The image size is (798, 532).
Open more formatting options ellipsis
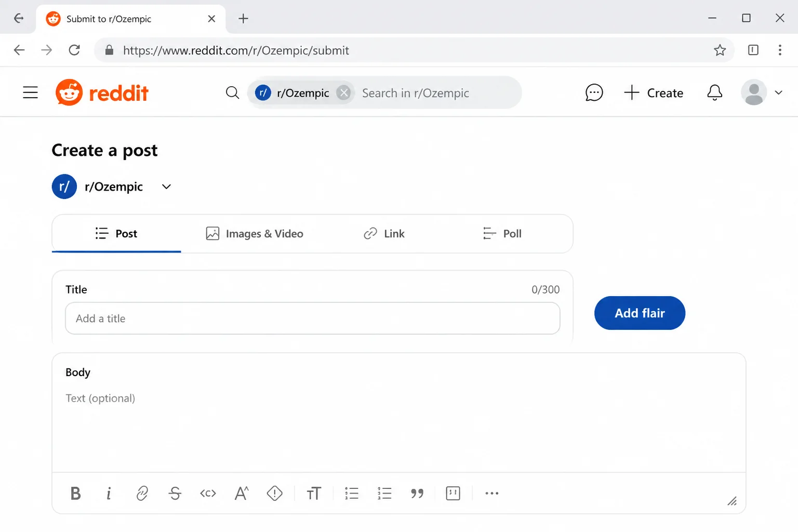[491, 493]
